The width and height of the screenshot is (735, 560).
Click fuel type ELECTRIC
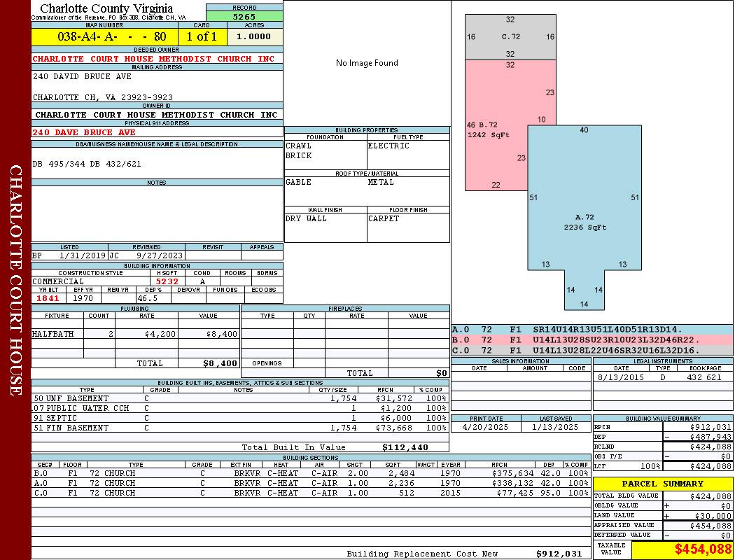point(388,146)
